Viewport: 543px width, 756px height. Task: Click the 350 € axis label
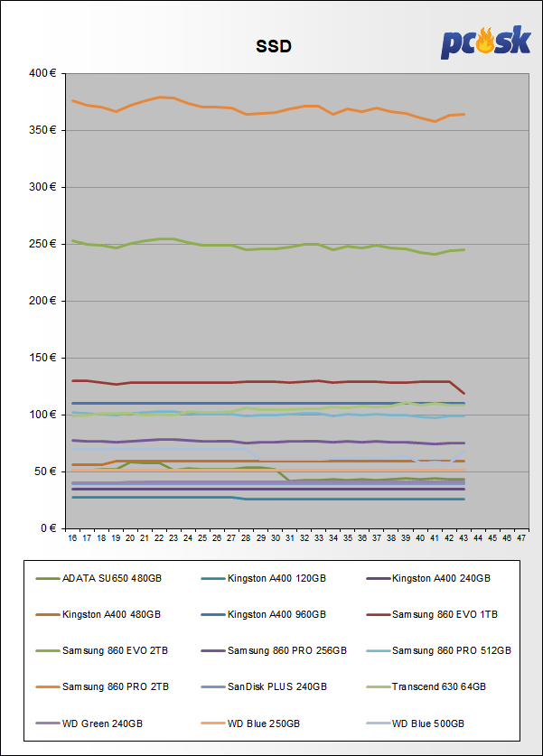click(x=42, y=130)
